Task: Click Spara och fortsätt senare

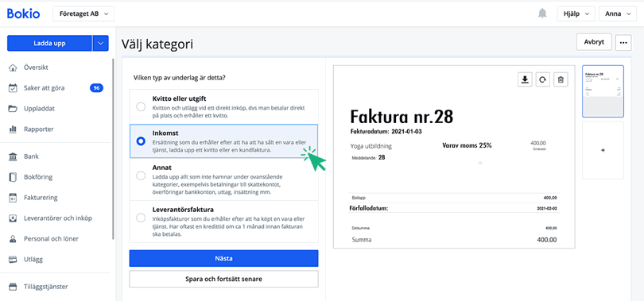Action: point(223,279)
